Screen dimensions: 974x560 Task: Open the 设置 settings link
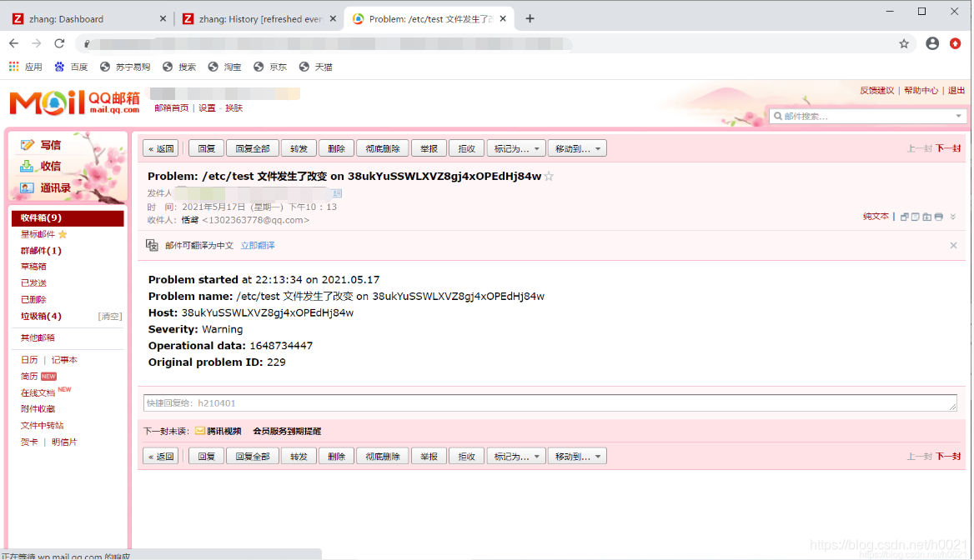coord(207,108)
